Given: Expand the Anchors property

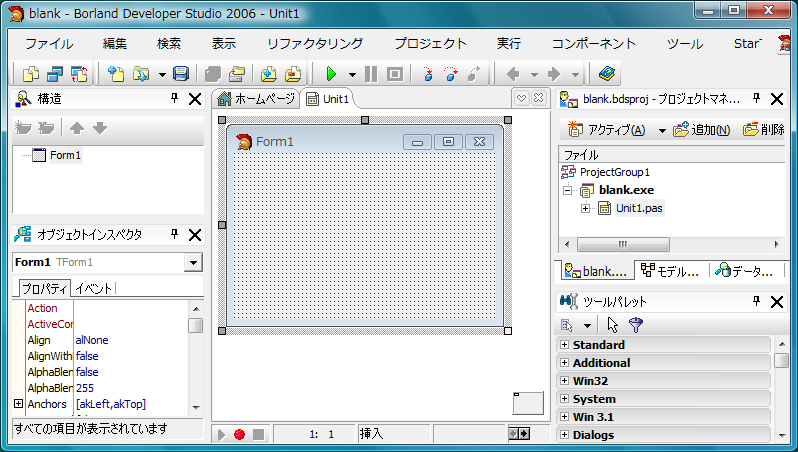Looking at the screenshot, I should [x=19, y=404].
